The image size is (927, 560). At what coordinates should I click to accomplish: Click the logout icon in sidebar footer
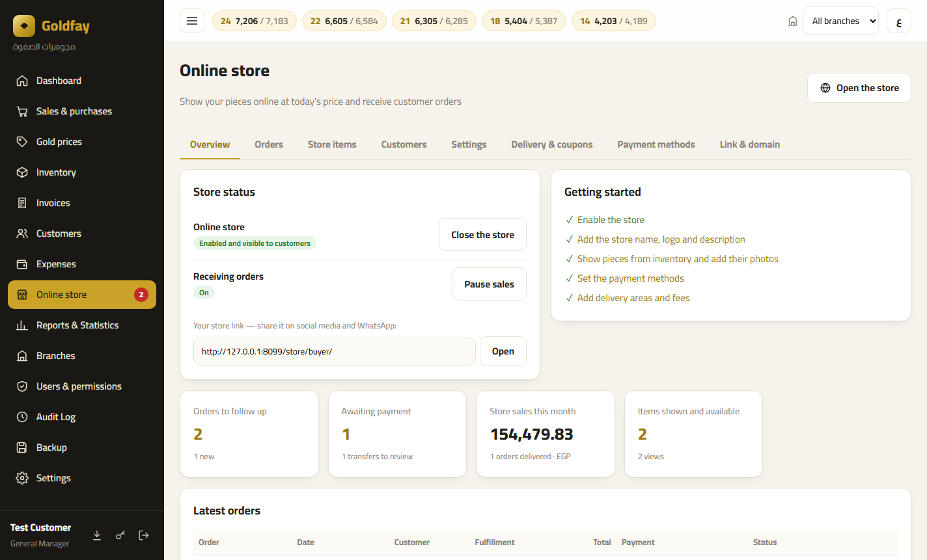click(144, 535)
